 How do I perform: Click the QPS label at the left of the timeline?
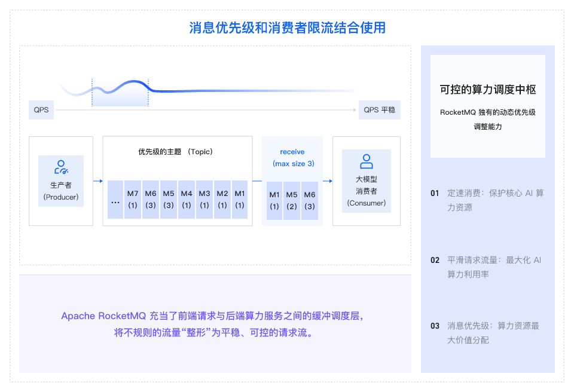(41, 109)
